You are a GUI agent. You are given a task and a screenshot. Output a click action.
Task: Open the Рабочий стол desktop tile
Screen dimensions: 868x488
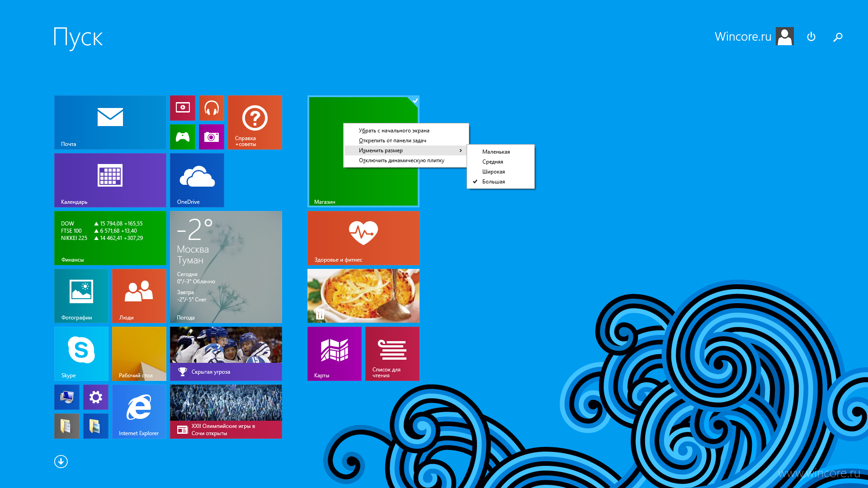[139, 353]
